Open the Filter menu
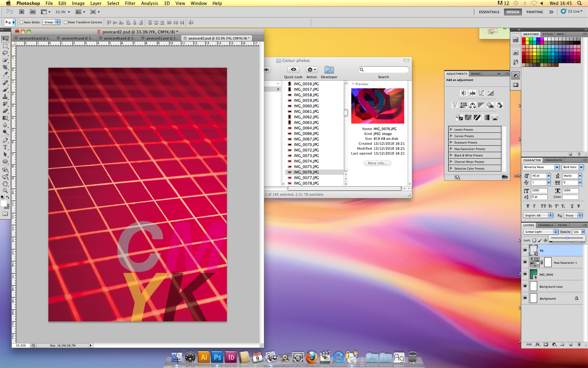Screen dimensions: 588x368 (130, 3)
